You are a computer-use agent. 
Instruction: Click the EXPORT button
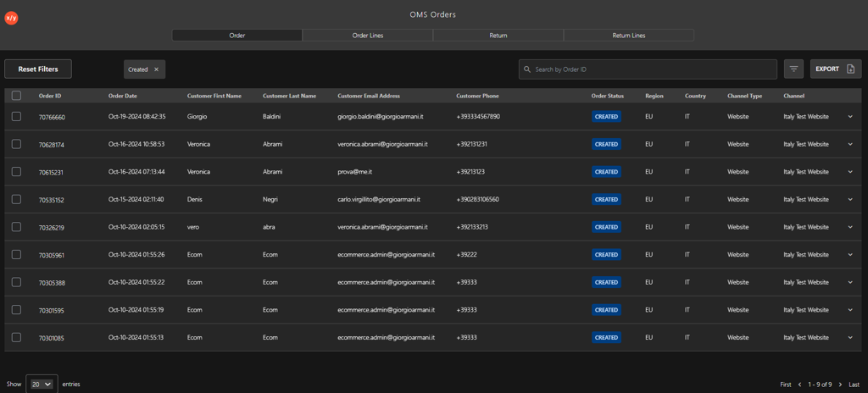835,69
